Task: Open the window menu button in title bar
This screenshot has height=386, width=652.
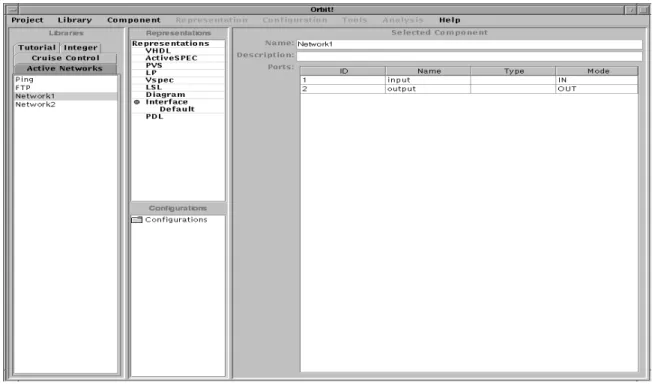Action: (x=13, y=10)
